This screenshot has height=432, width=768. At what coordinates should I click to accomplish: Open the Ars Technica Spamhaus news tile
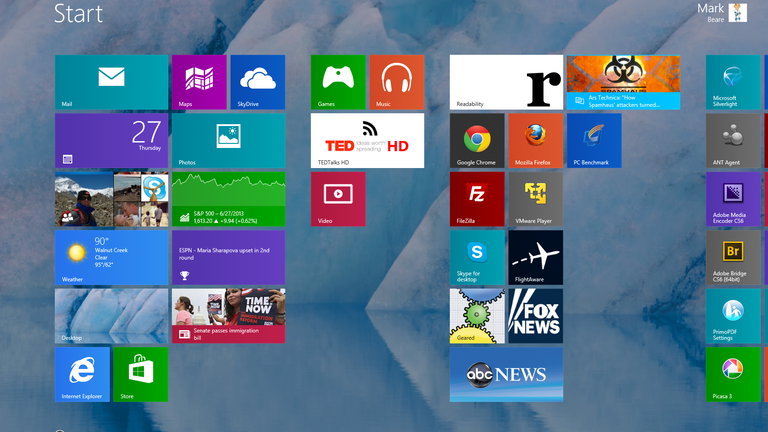tap(624, 82)
